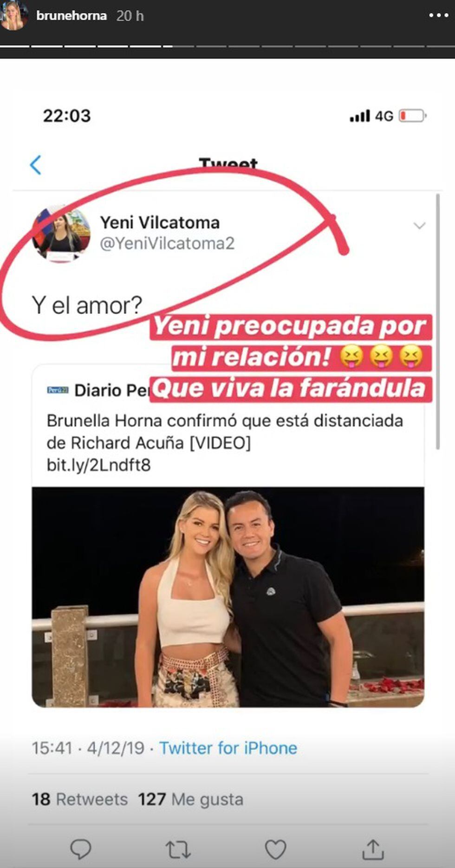Open the bit.ly/2Lndft8 link
The height and width of the screenshot is (868, 455).
(98, 465)
